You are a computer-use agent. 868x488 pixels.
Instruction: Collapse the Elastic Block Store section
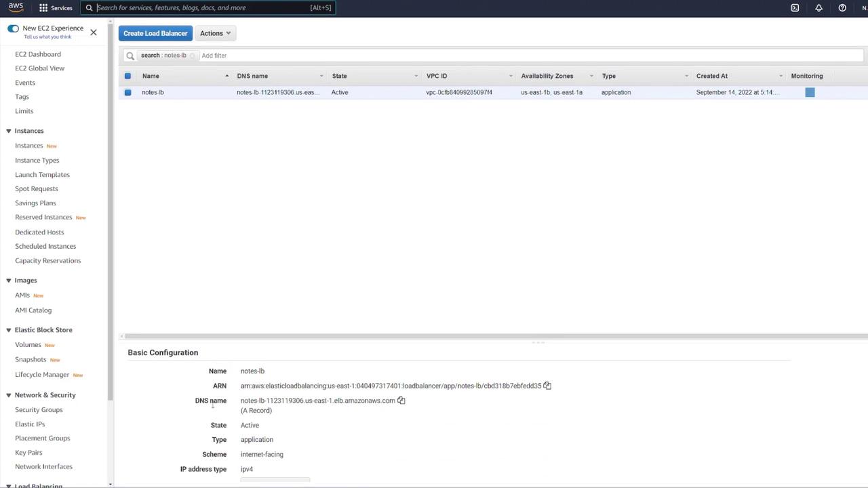(x=9, y=330)
